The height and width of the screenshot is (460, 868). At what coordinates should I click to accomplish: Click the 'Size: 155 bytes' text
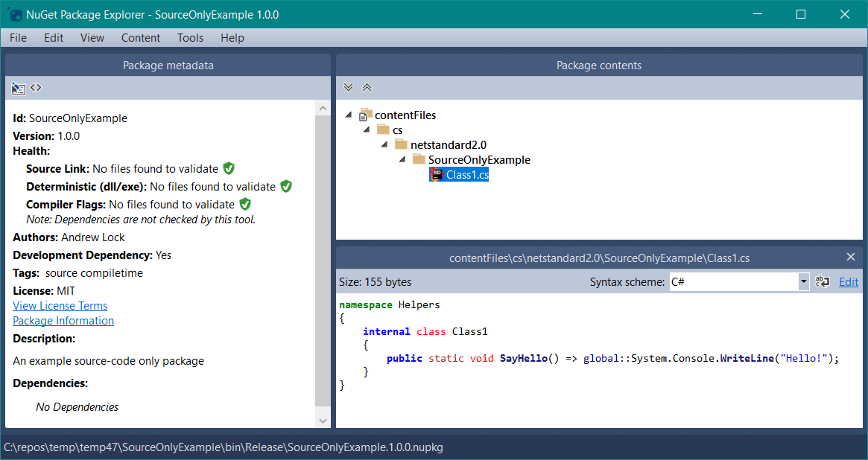375,282
